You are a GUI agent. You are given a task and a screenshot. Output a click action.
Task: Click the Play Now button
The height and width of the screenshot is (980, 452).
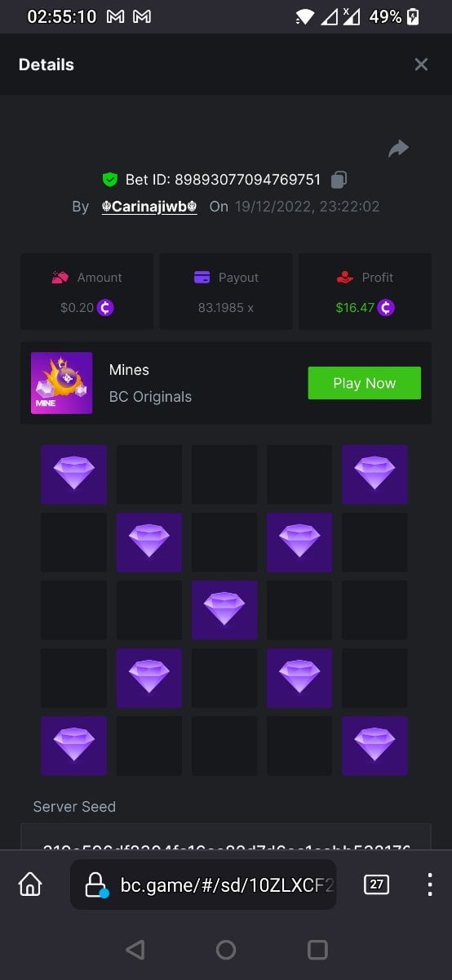click(364, 383)
